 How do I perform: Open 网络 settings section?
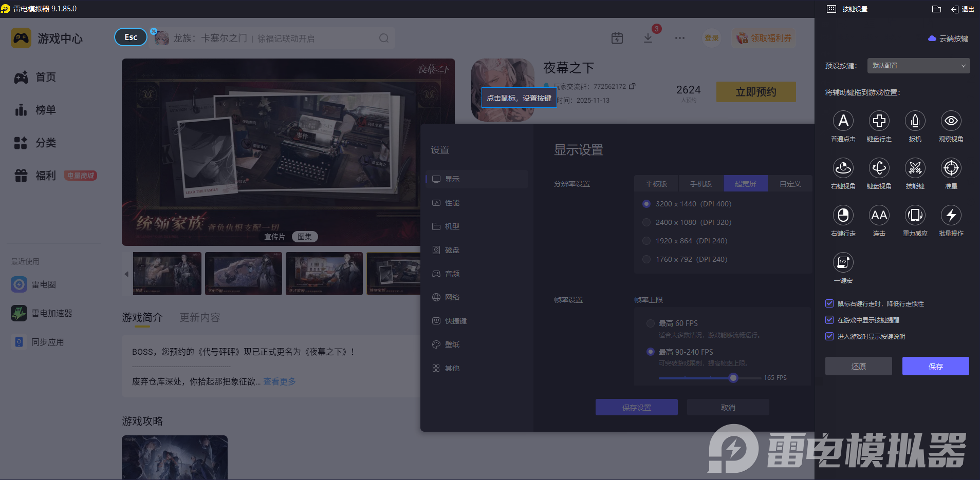click(477, 297)
